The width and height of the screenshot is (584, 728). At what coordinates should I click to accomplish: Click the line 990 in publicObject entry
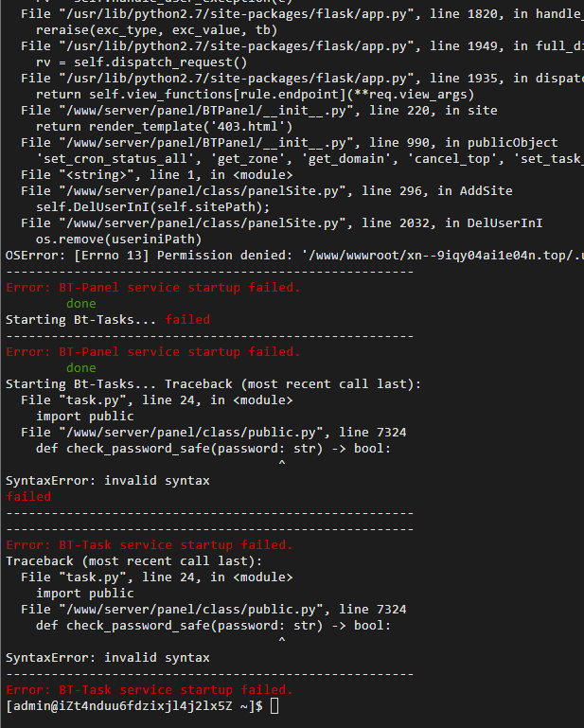[x=290, y=143]
